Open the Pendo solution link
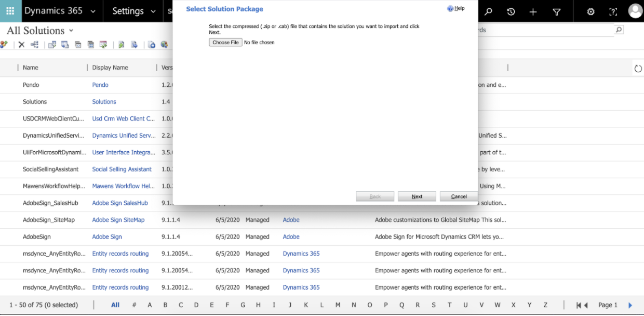This screenshot has height=316, width=644. (x=100, y=85)
